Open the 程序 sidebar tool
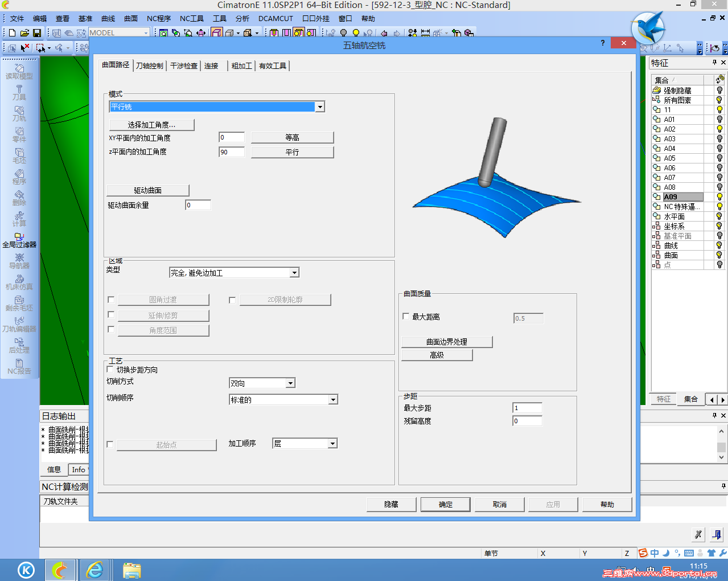Image resolution: width=728 pixels, height=581 pixels. point(19,177)
